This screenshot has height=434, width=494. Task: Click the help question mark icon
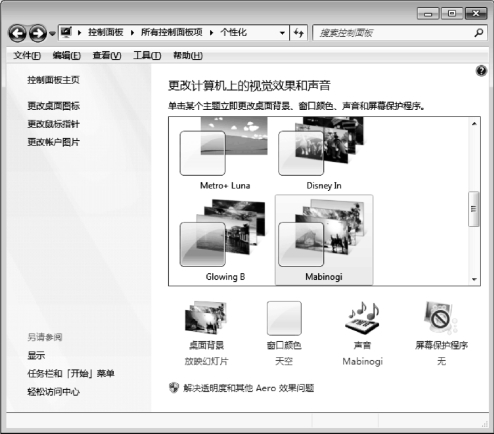pos(481,71)
